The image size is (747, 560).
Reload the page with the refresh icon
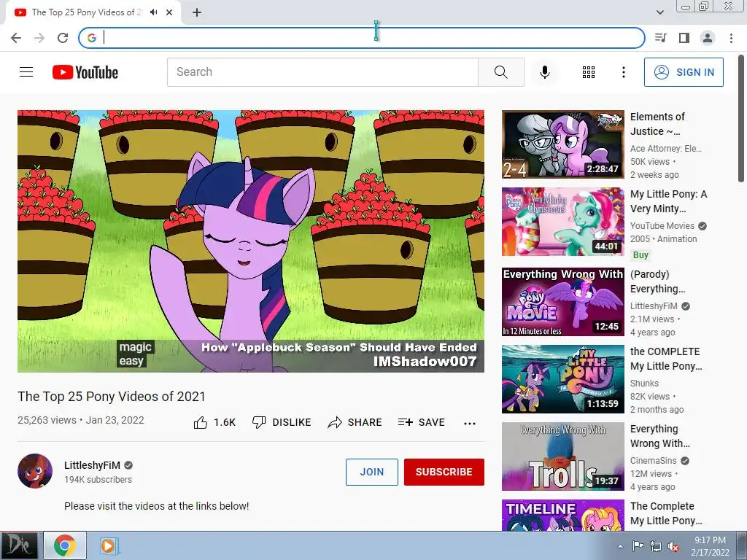click(x=63, y=38)
